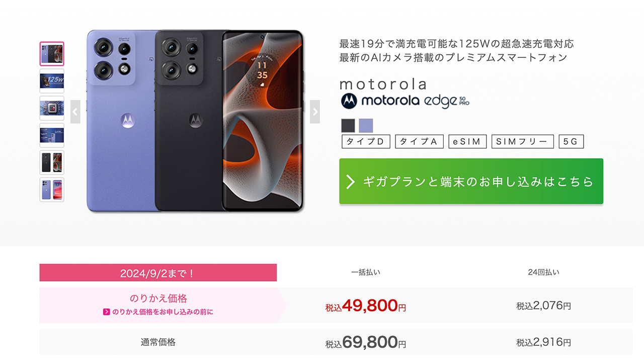Click the motorola edge 50 pro logo

coord(405,101)
